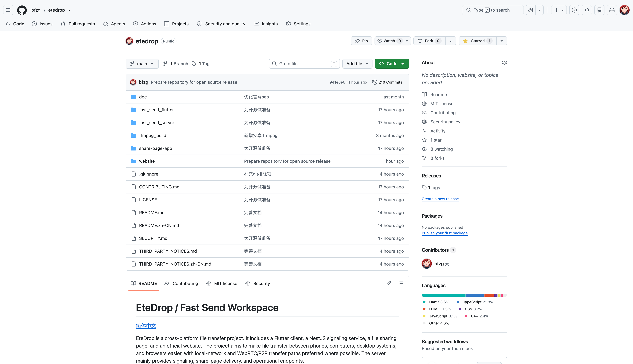Open the fork options dropdown arrow
Screen dimensions: 633x364
(x=451, y=41)
